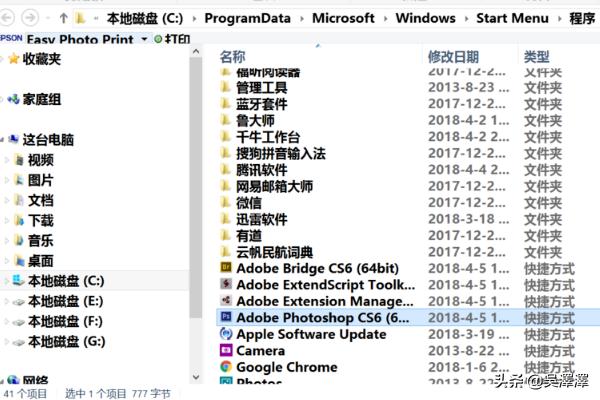Click the Up directory arrow icon

pyautogui.click(x=64, y=18)
